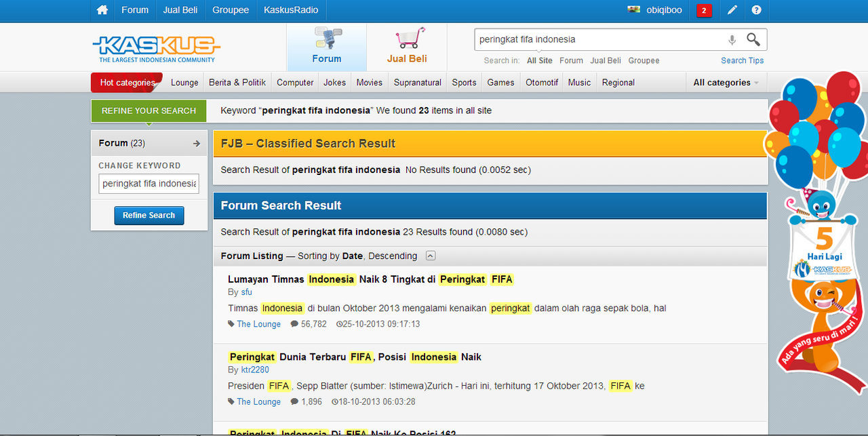The width and height of the screenshot is (868, 436).
Task: Open The Lounge tag under sfu thread
Action: click(258, 324)
